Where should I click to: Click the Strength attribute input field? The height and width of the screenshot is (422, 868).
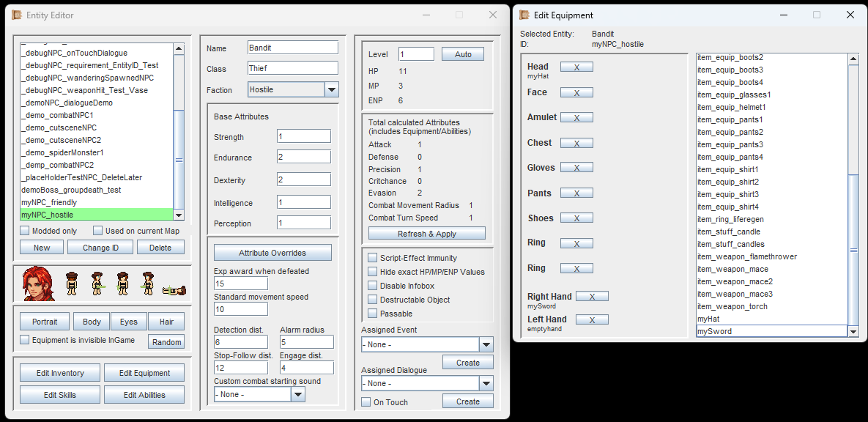303,136
